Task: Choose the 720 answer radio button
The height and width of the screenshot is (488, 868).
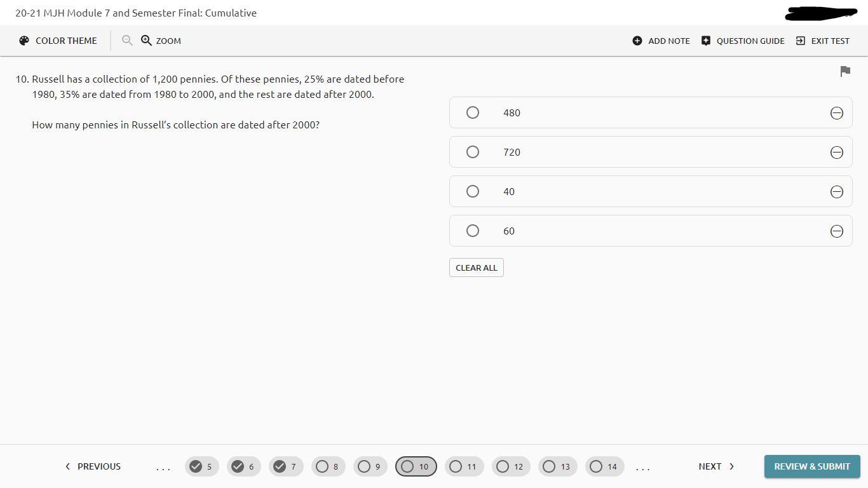Action: (x=473, y=152)
